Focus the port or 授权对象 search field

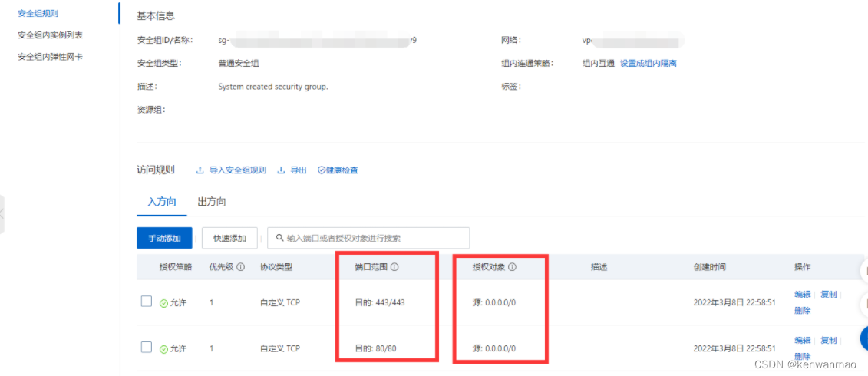pyautogui.click(x=368, y=238)
